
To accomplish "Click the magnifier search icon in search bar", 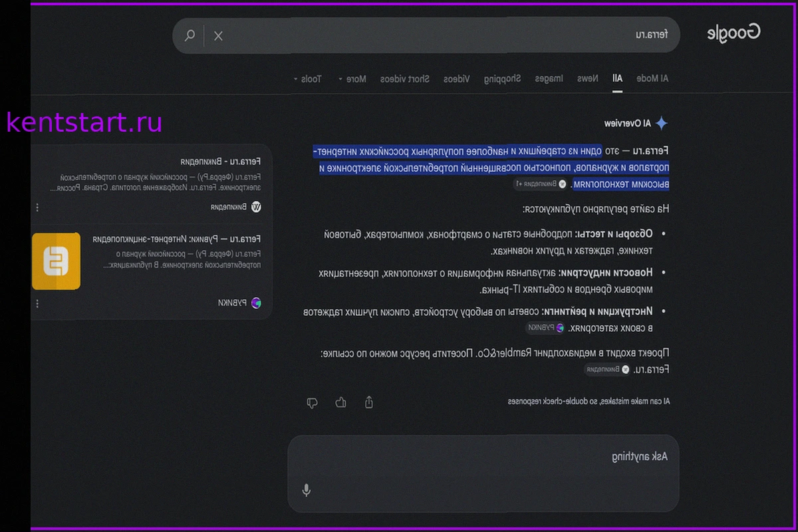I will (190, 35).
